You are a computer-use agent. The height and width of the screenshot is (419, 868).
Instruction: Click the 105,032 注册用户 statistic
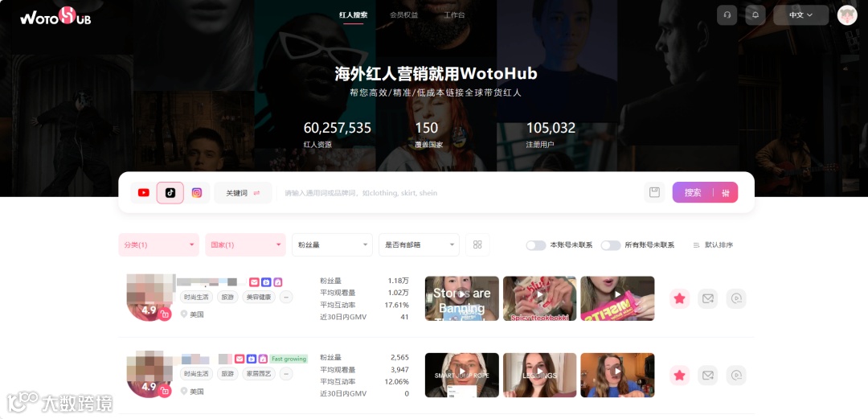coord(551,134)
